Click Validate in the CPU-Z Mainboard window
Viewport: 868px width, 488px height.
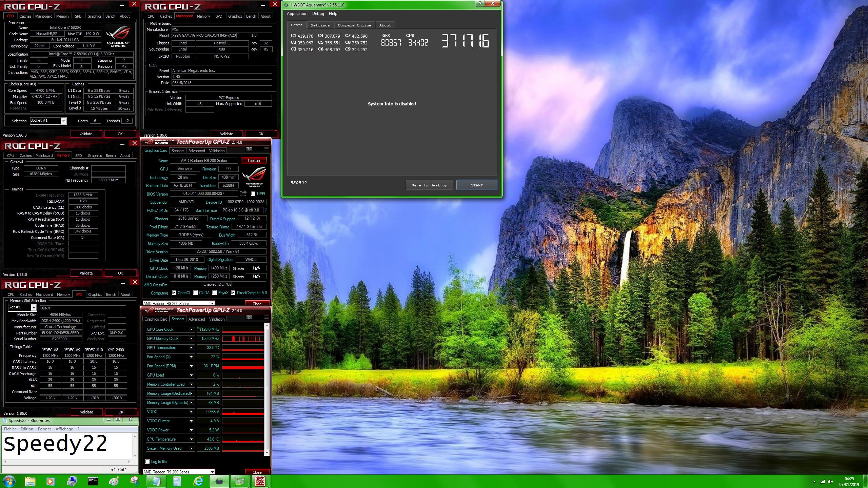[226, 134]
